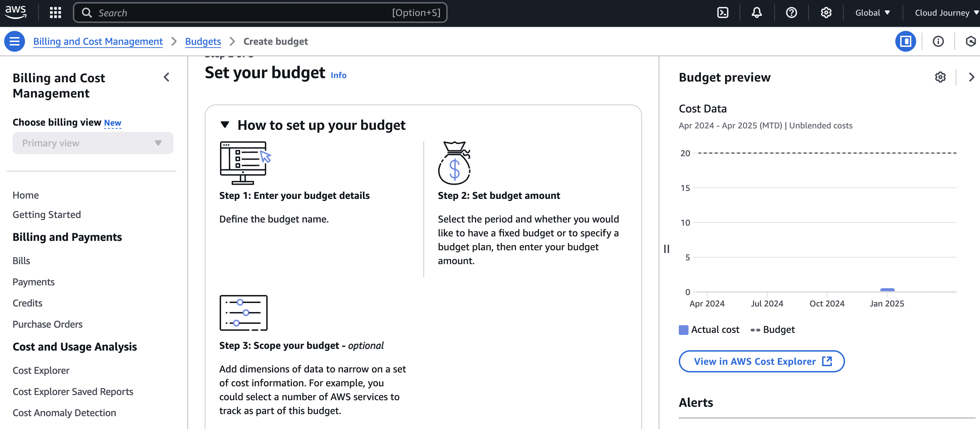Open Credits in the sidebar
This screenshot has width=980, height=429.
pos(27,303)
